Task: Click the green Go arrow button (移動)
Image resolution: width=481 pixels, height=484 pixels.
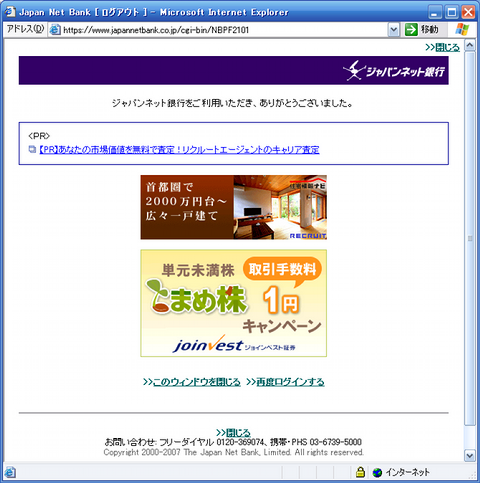Action: coord(411,30)
